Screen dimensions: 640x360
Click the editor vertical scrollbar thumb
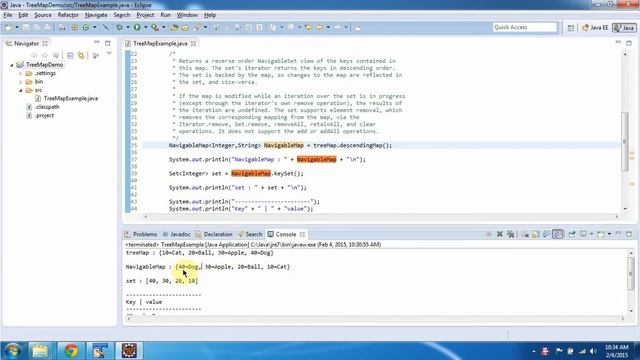tap(624, 141)
